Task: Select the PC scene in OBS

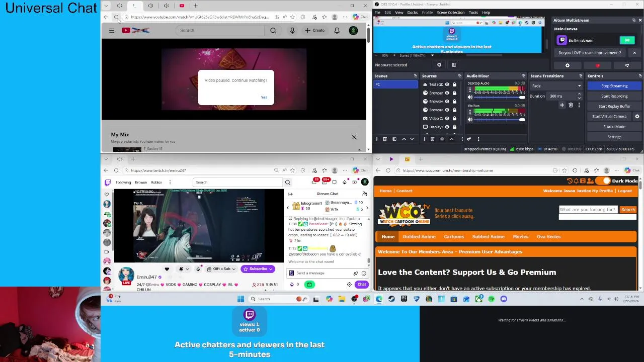Action: pyautogui.click(x=395, y=84)
